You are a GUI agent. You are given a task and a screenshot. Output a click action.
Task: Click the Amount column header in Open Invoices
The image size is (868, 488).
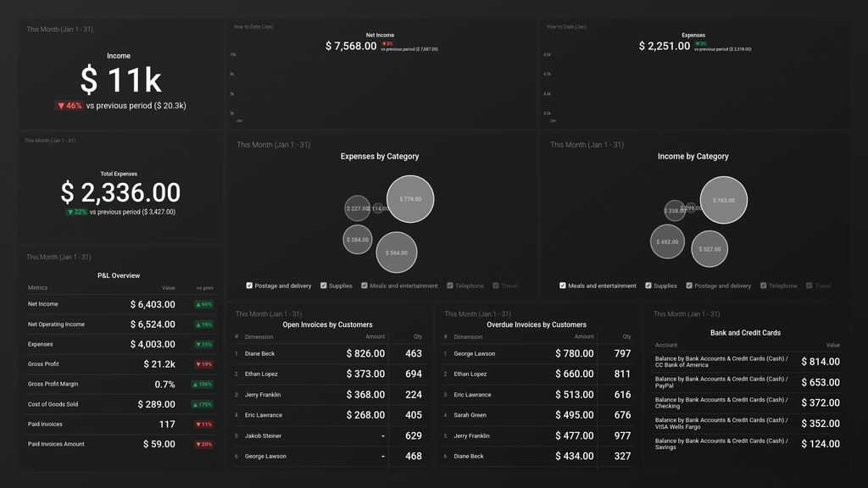click(375, 336)
